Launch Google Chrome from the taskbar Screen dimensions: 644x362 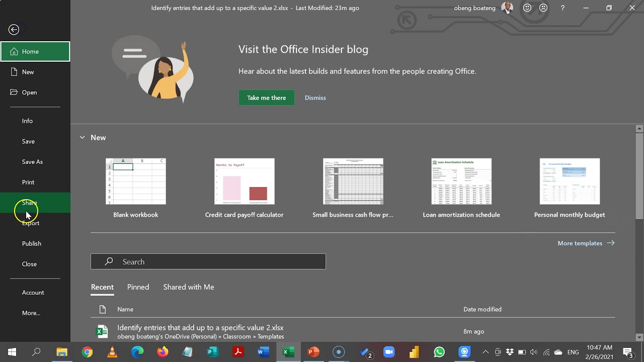[x=87, y=352]
